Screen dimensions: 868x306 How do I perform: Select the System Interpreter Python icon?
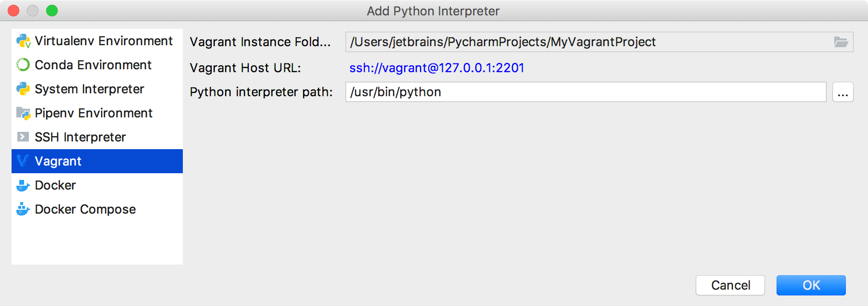[x=22, y=89]
